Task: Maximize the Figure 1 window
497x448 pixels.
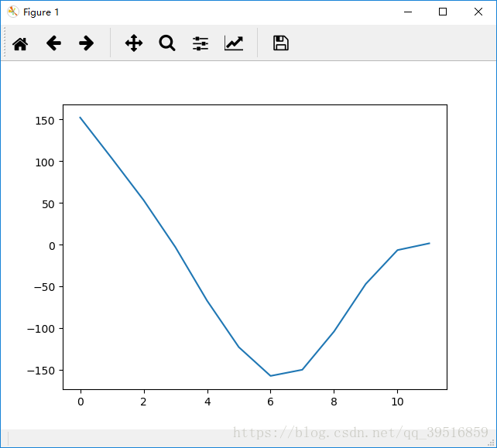Action: point(443,12)
